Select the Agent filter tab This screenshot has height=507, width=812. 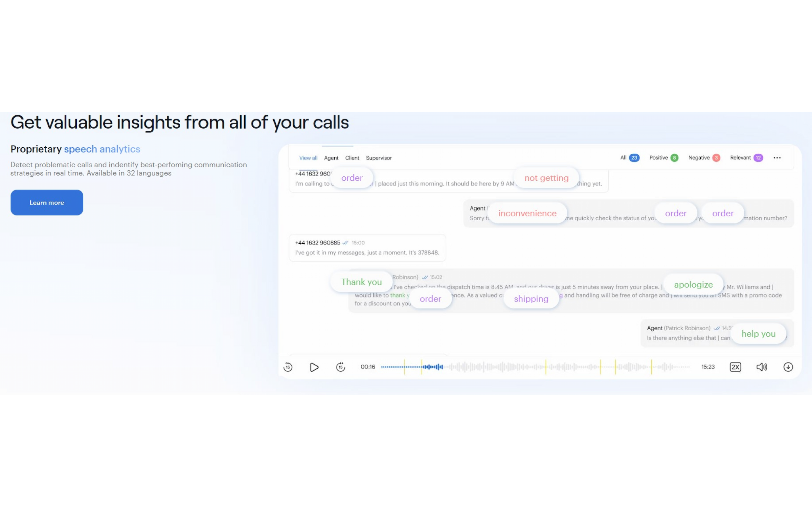coord(331,158)
